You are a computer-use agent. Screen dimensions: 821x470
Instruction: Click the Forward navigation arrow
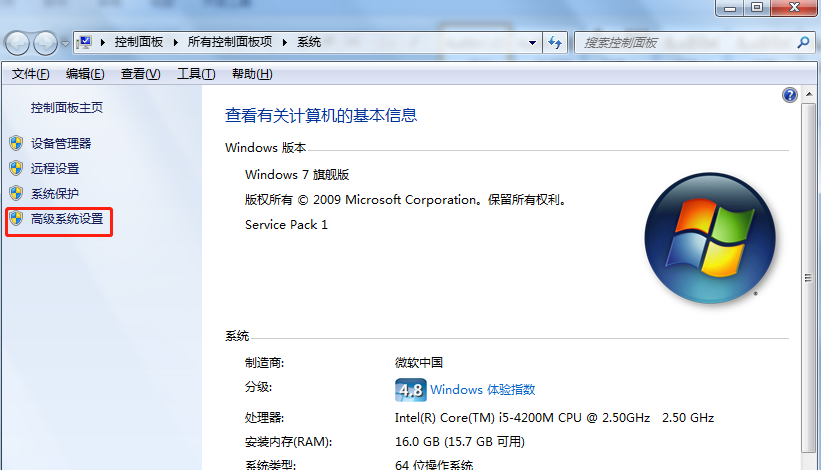tap(46, 43)
